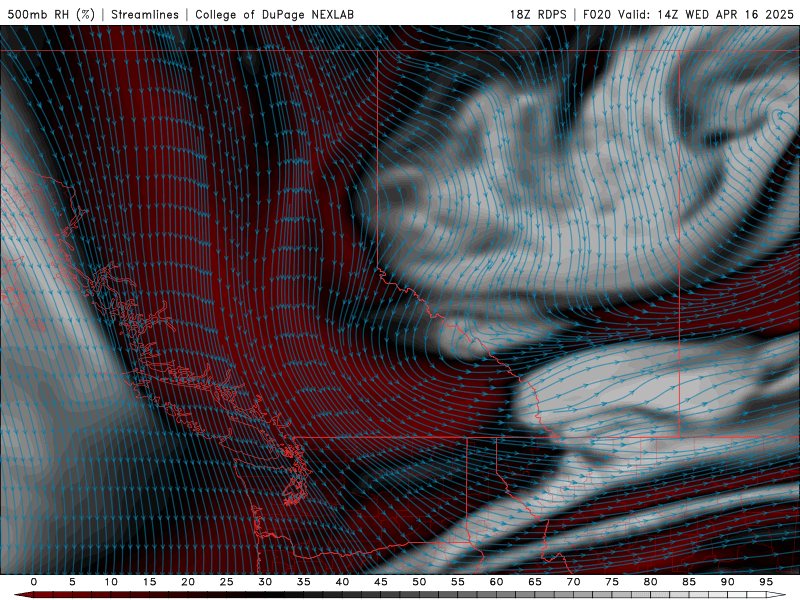
Task: Click the "5" colorbar scale label
Action: coord(72,582)
